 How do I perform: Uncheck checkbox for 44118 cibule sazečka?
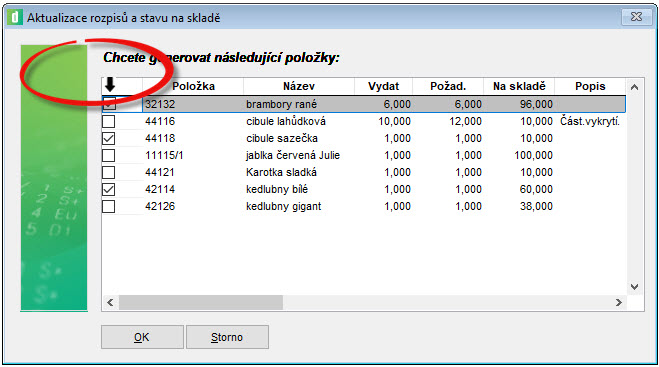(109, 138)
